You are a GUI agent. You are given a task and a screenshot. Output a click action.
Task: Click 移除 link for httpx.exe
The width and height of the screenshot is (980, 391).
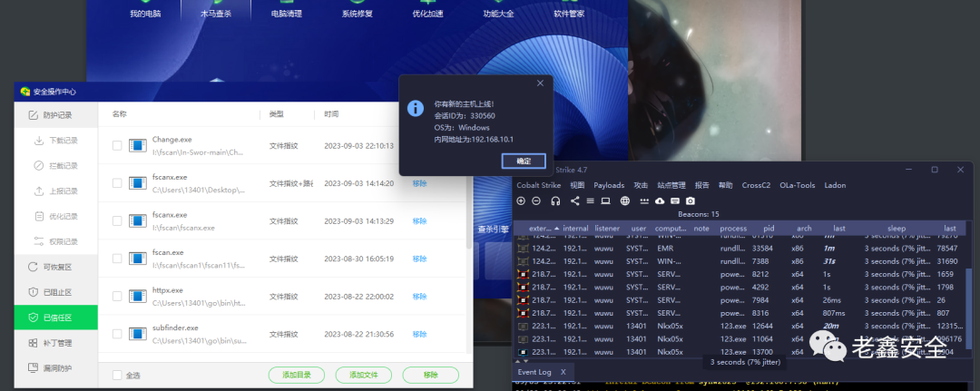coord(419,296)
